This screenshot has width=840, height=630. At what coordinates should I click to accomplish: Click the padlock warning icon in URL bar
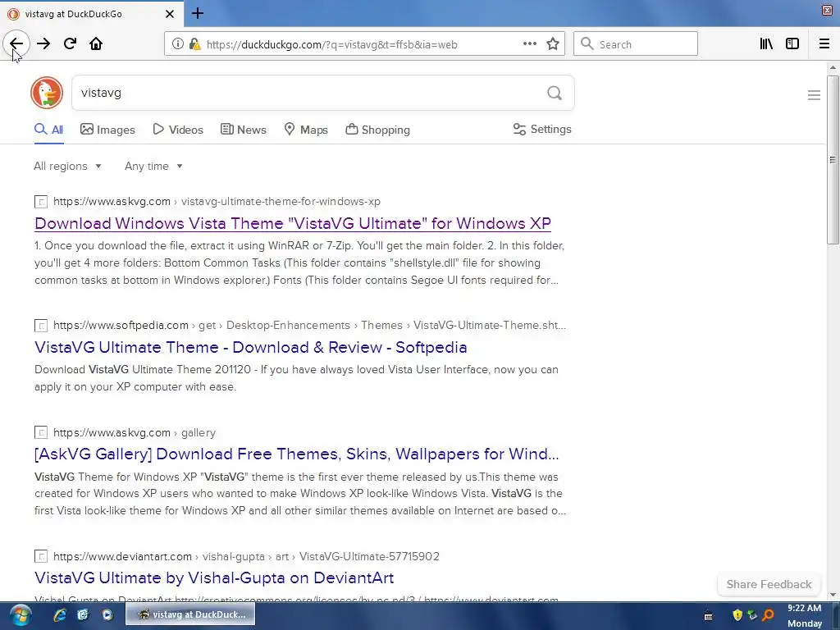(x=194, y=44)
